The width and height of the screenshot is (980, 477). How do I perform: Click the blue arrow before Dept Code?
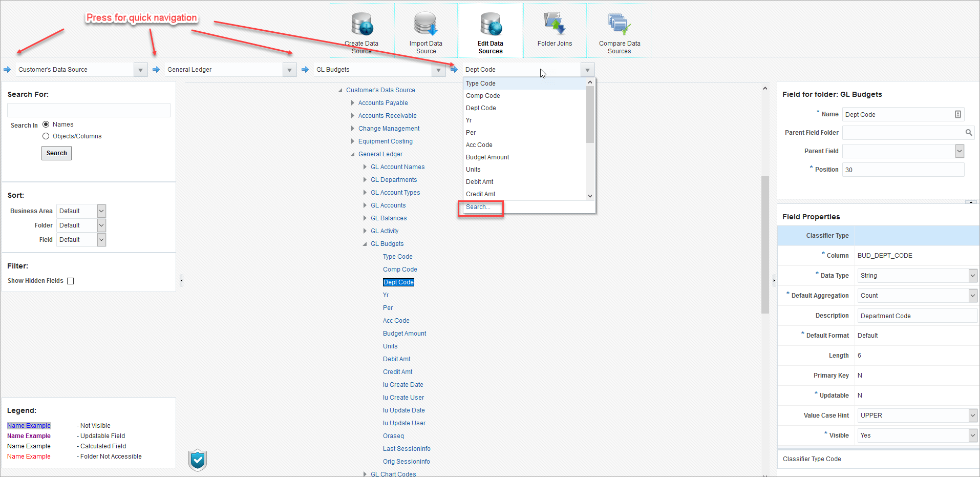click(454, 70)
